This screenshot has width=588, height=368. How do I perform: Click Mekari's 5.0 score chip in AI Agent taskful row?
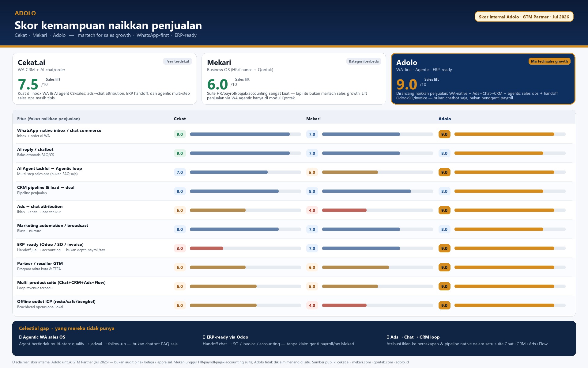(312, 172)
